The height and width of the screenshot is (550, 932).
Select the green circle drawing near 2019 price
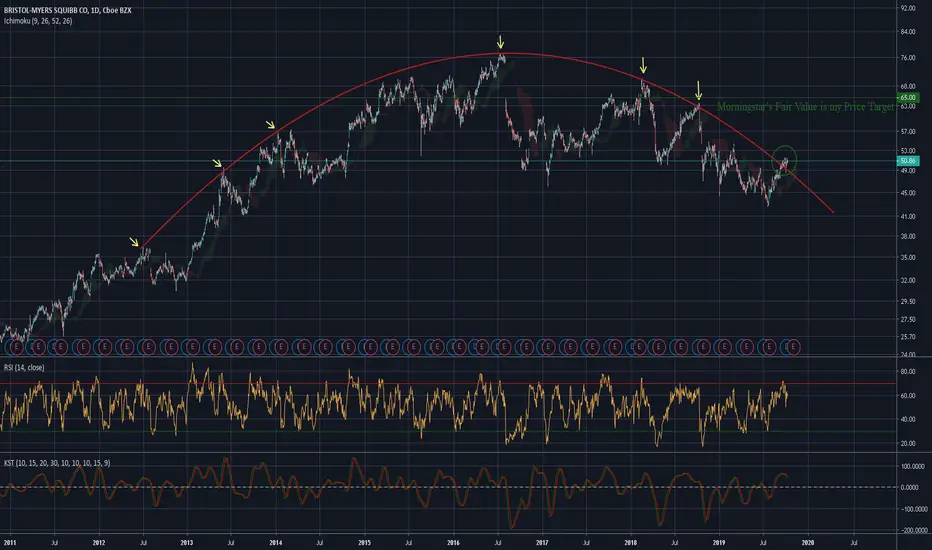[784, 160]
